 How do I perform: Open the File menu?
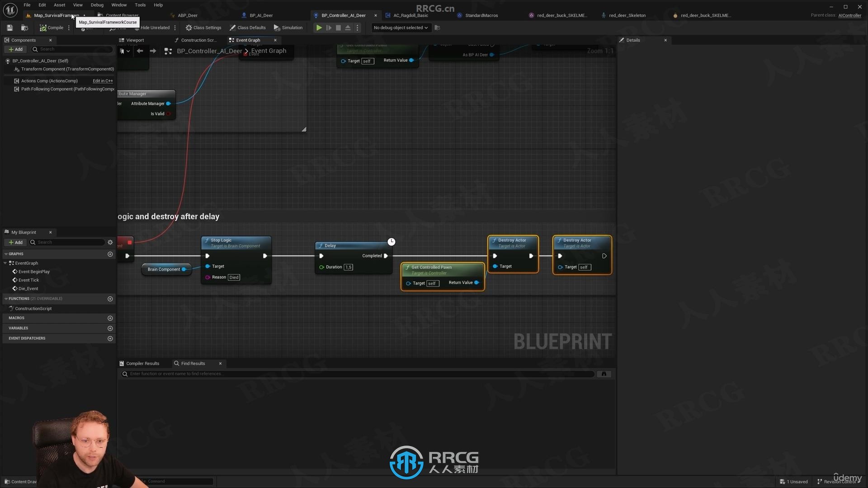coord(27,5)
